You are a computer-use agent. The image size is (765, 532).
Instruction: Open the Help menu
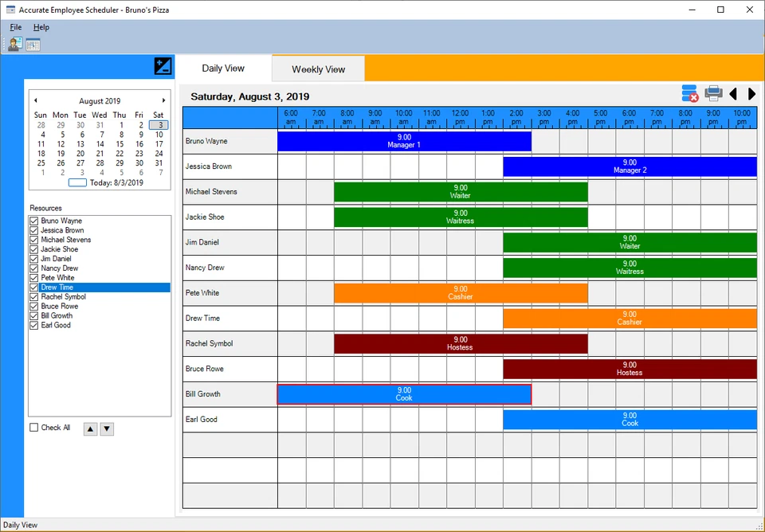coord(41,26)
